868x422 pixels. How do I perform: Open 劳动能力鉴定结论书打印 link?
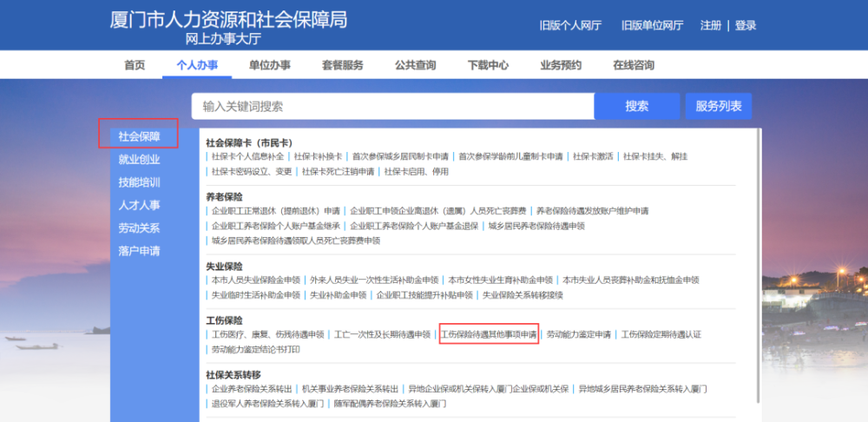point(256,349)
